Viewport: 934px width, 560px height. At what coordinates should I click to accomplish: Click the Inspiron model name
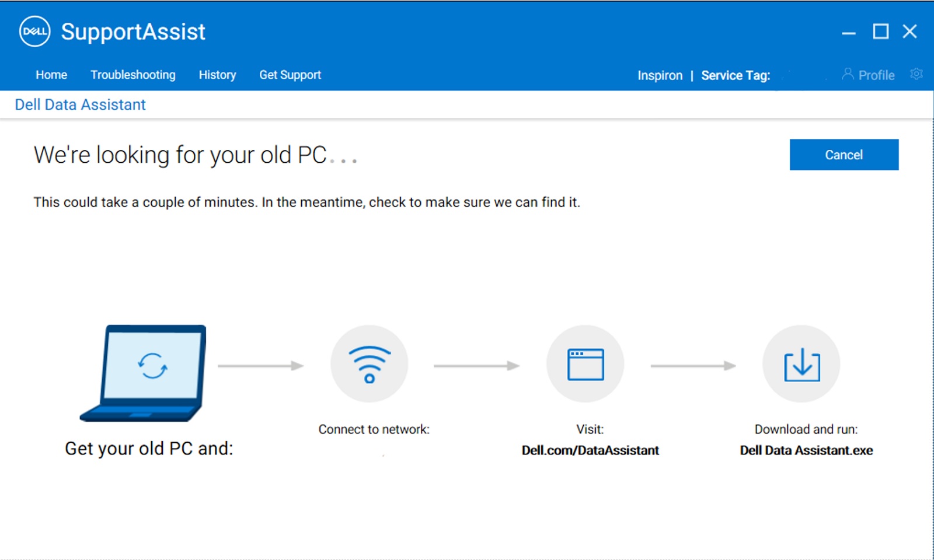coord(660,75)
